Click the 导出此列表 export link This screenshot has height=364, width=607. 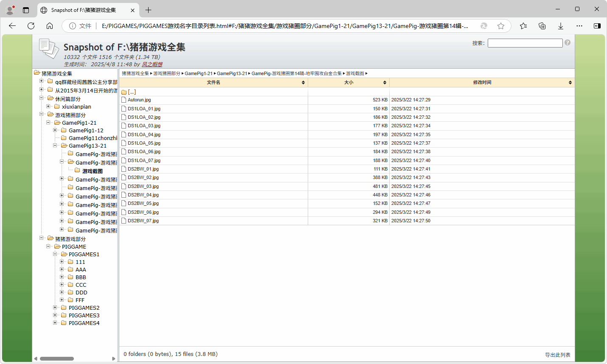point(557,355)
